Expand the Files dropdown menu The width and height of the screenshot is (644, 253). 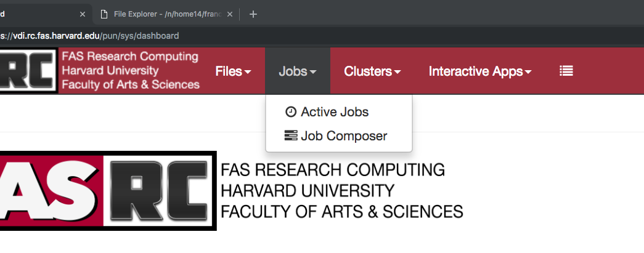click(233, 71)
